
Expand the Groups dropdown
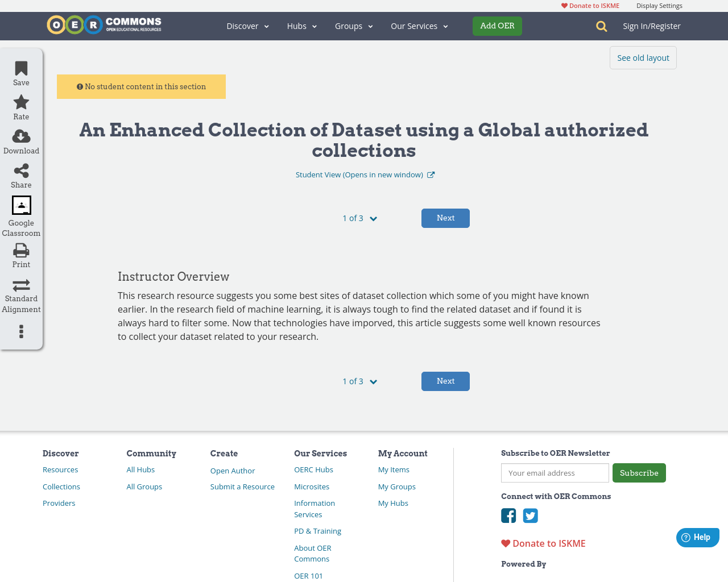coord(370,26)
